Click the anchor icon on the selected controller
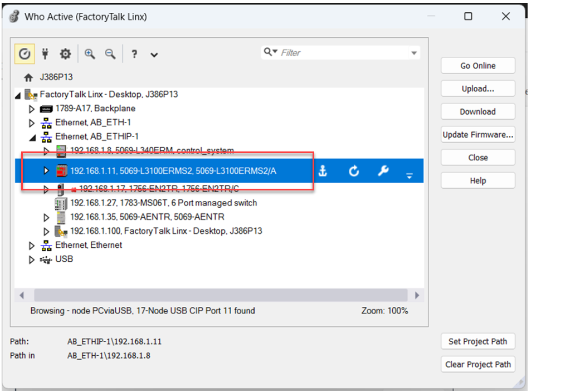The height and width of the screenshot is (392, 585). point(323,171)
